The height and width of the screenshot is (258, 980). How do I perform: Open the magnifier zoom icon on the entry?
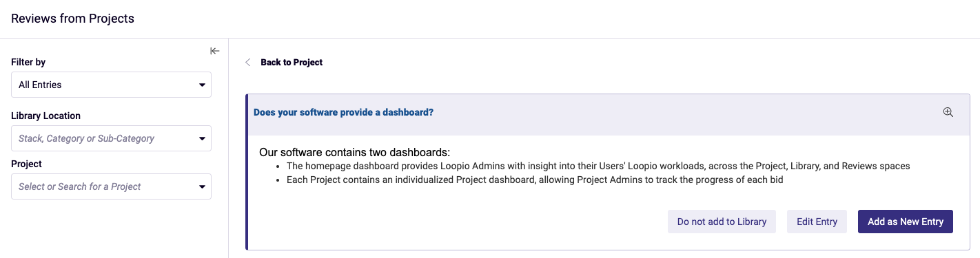point(948,112)
